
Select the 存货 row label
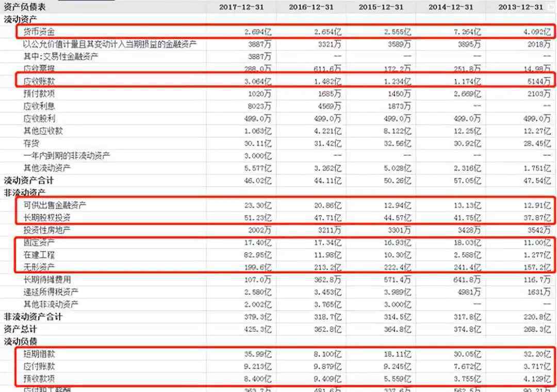[x=31, y=143]
